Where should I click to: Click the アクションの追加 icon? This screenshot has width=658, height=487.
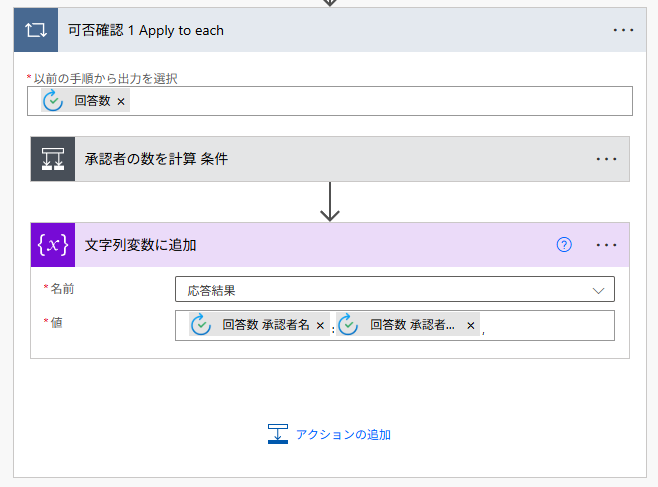coord(278,434)
